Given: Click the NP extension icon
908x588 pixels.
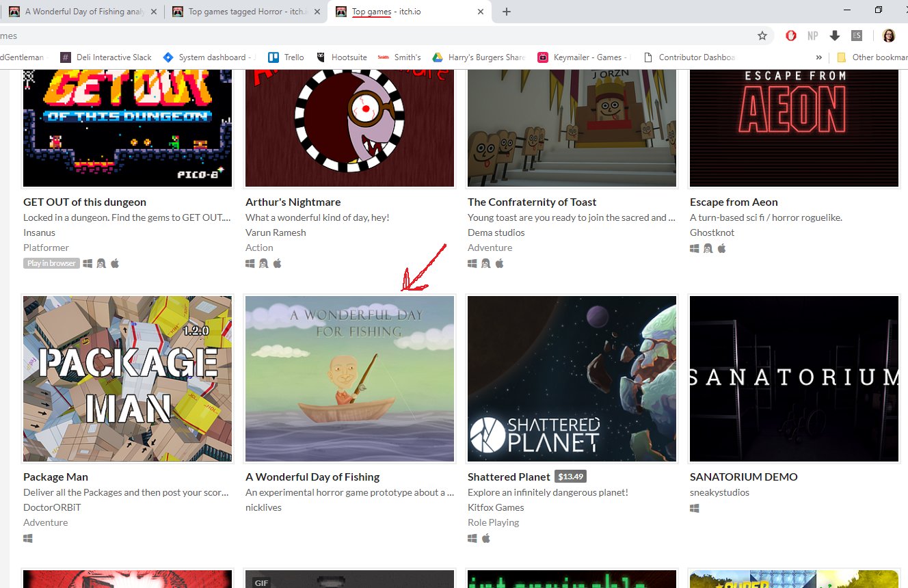Looking at the screenshot, I should [812, 36].
